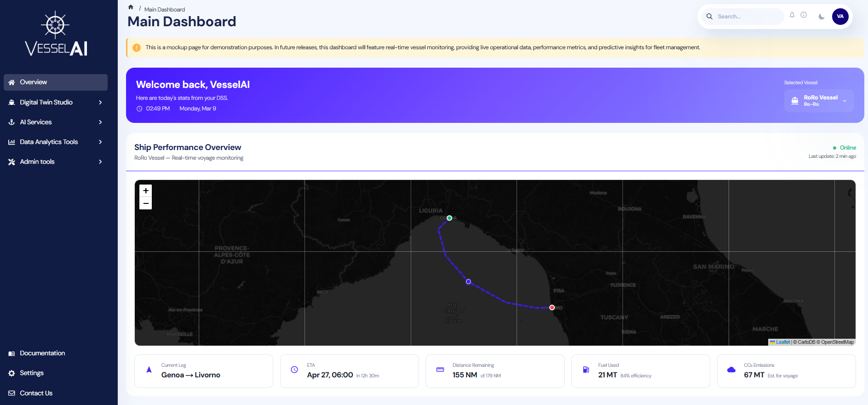Open Settings from the sidebar

coord(32,373)
